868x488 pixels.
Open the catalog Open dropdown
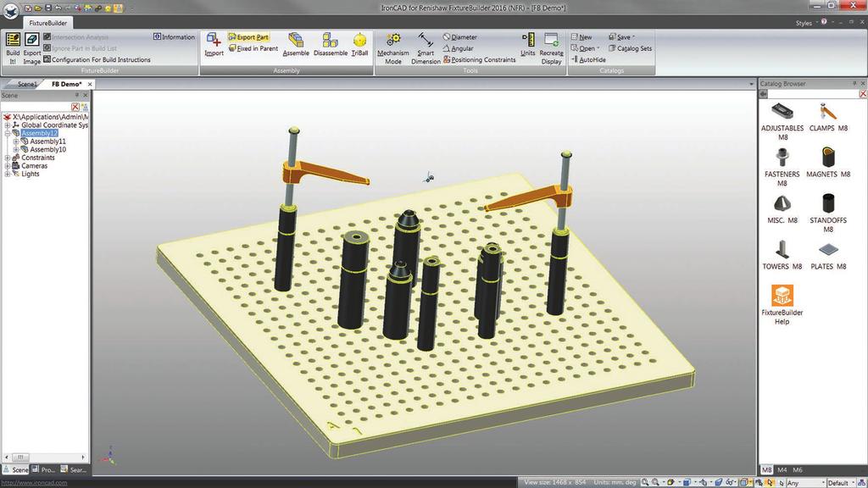[585, 48]
